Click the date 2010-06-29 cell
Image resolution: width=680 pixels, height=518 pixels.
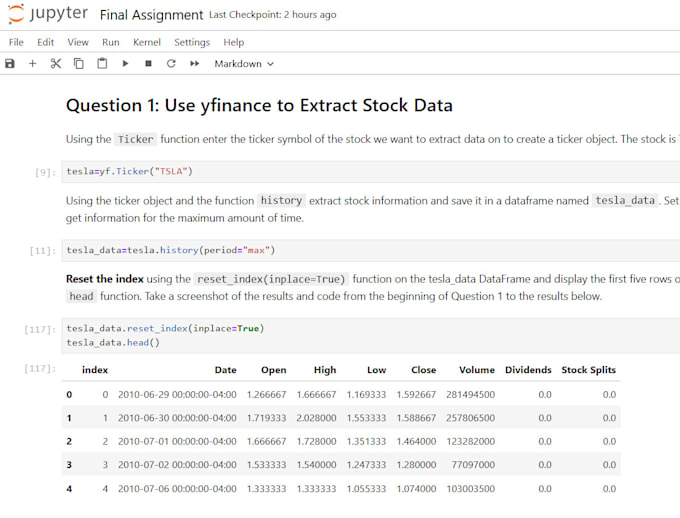click(x=177, y=395)
